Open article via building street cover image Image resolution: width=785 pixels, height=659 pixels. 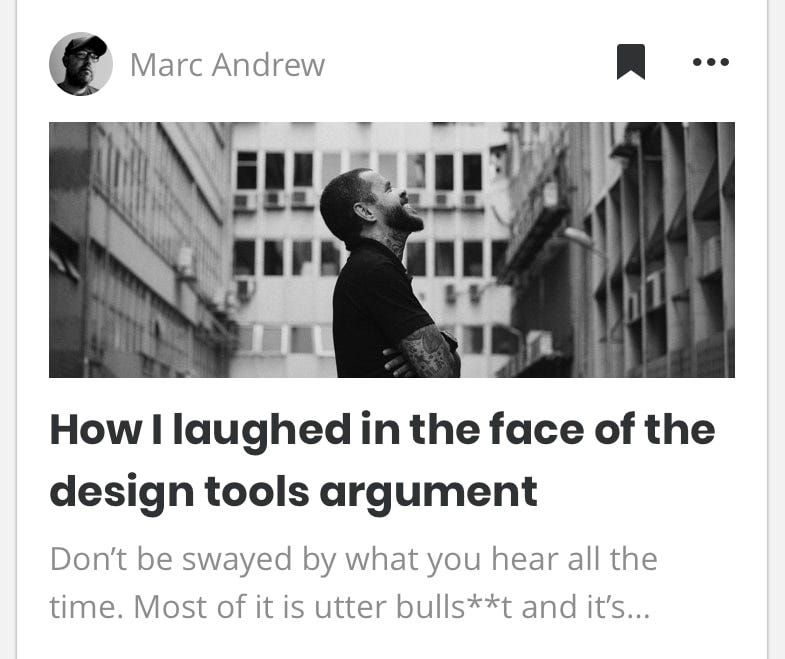pos(391,249)
